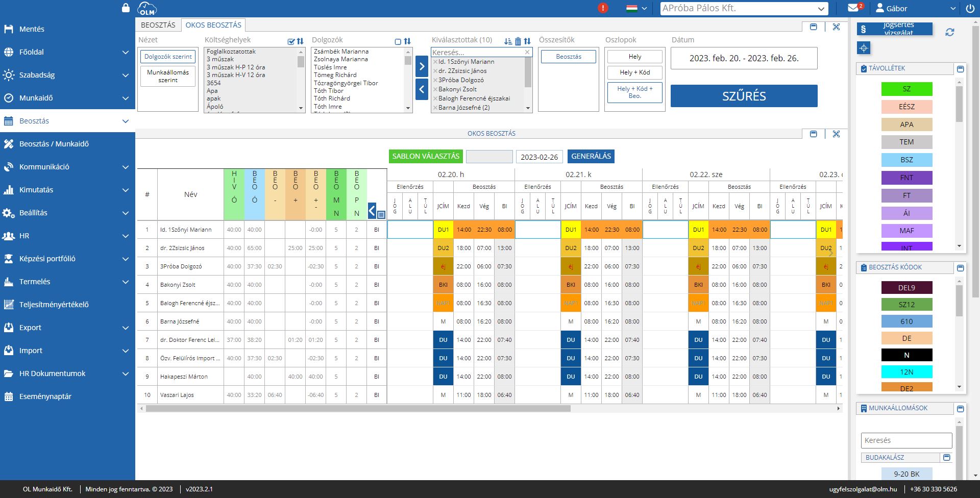The height and width of the screenshot is (498, 980).
Task: Click the up-down arrows icon in Kiválasztottak header
Action: tap(527, 41)
